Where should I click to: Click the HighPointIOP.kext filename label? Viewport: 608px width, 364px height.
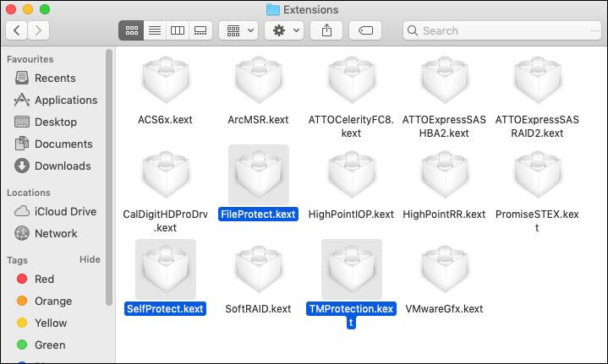point(351,215)
